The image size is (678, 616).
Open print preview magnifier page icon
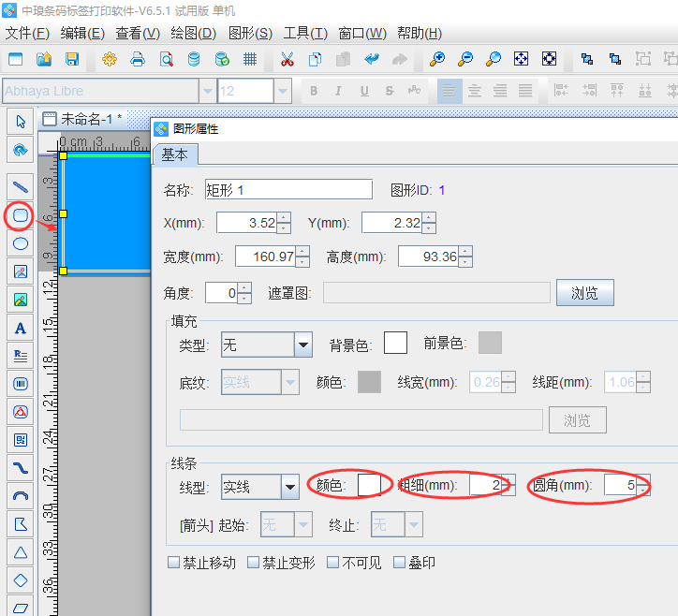(x=166, y=59)
